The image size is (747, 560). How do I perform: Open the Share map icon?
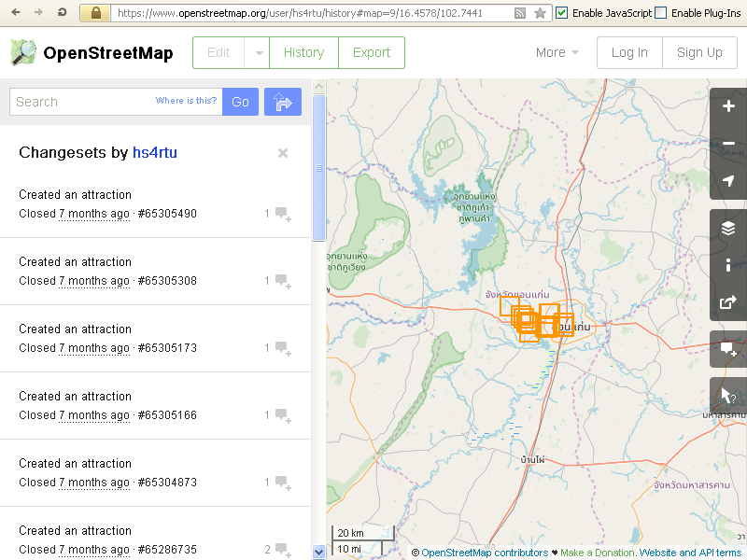tap(728, 302)
